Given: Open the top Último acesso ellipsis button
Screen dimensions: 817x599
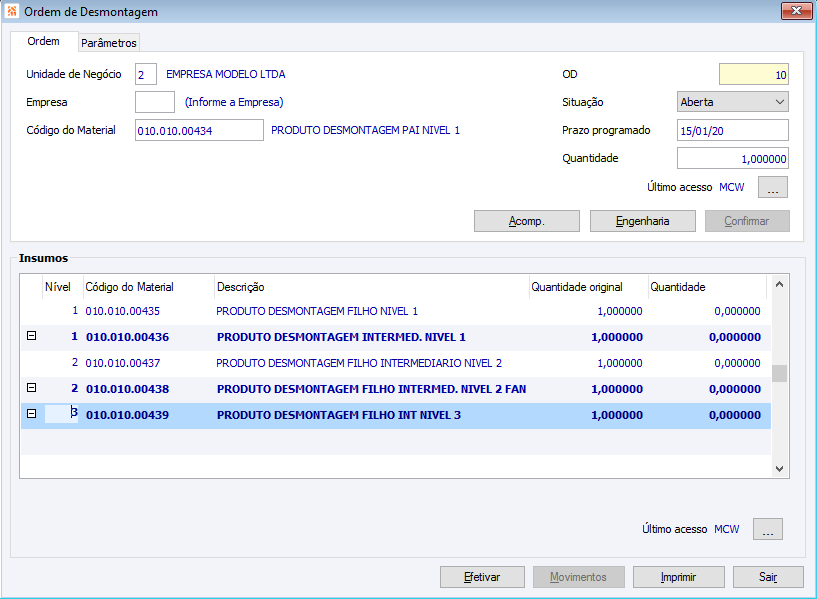Looking at the screenshot, I should 773,188.
